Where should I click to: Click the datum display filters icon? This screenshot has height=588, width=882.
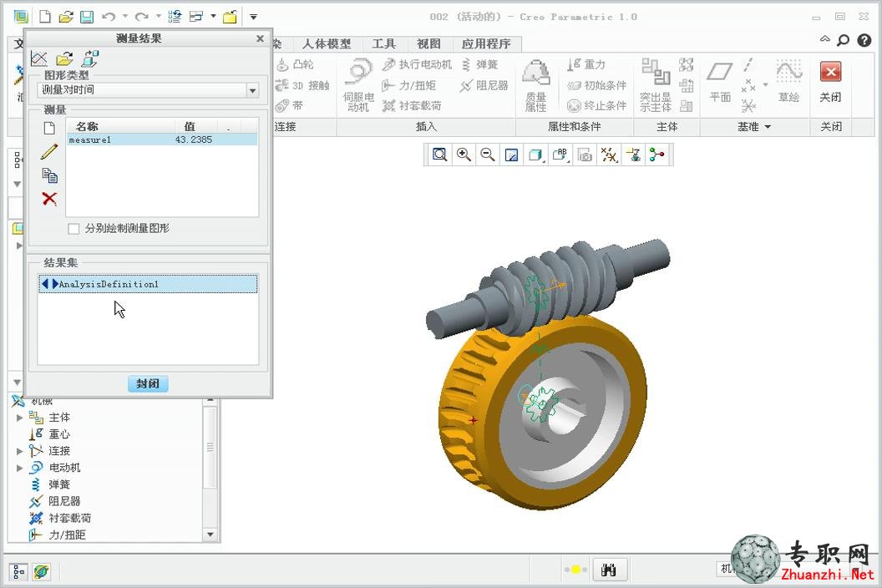[609, 155]
